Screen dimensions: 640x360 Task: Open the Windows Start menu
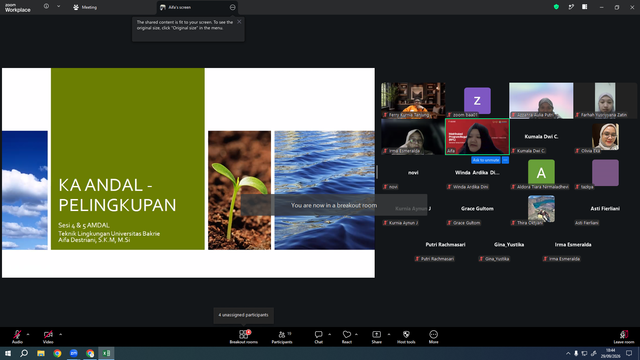pyautogui.click(x=8, y=353)
